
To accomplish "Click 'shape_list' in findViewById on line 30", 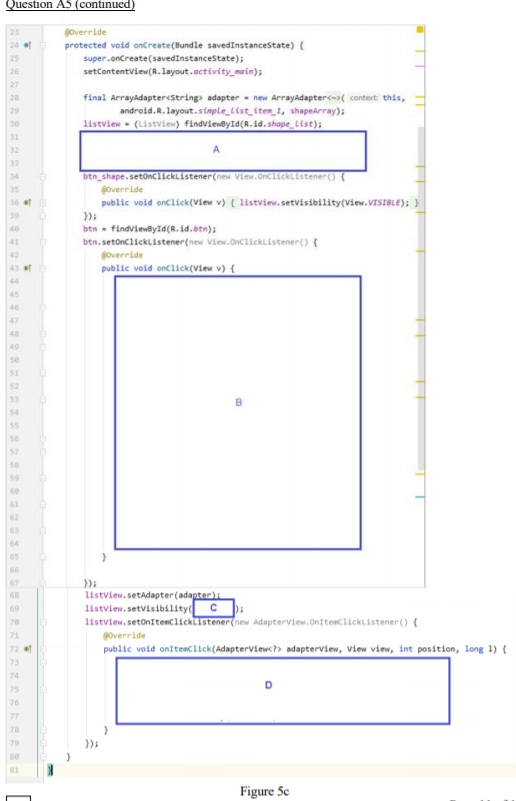I will pos(290,124).
